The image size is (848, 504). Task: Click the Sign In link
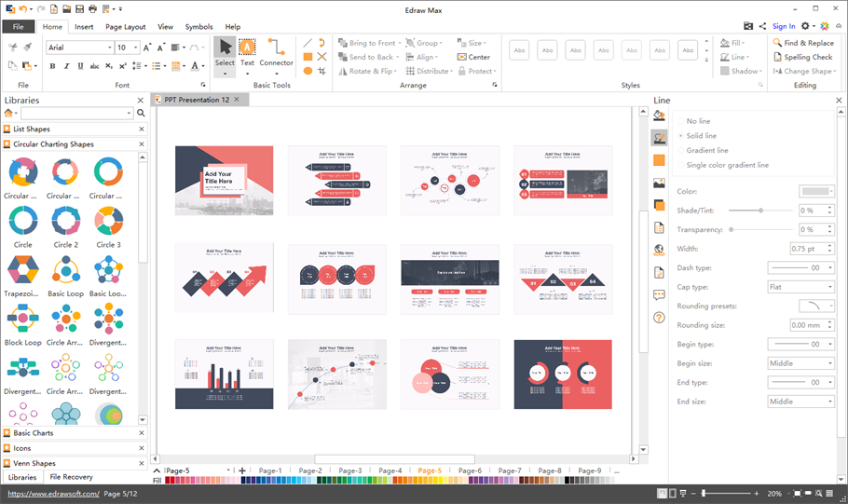coord(784,26)
